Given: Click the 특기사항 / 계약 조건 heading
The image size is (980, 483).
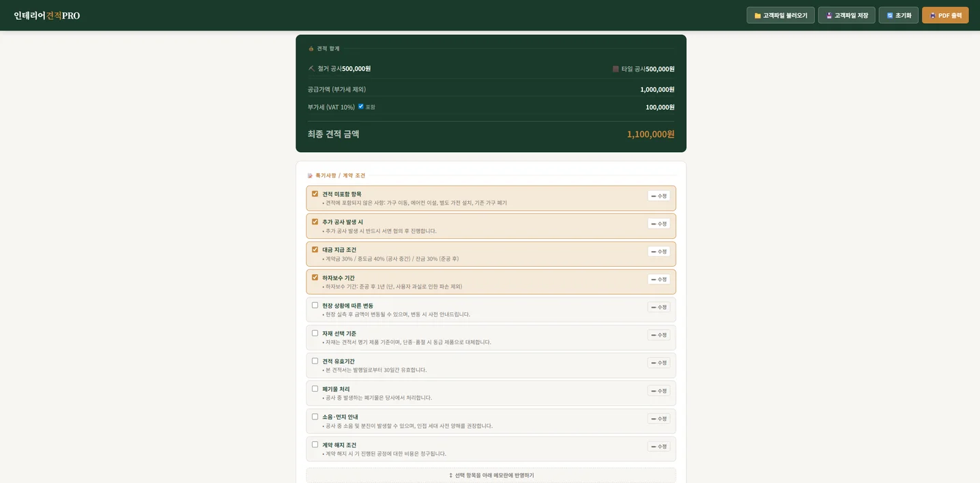Looking at the screenshot, I should click(340, 175).
